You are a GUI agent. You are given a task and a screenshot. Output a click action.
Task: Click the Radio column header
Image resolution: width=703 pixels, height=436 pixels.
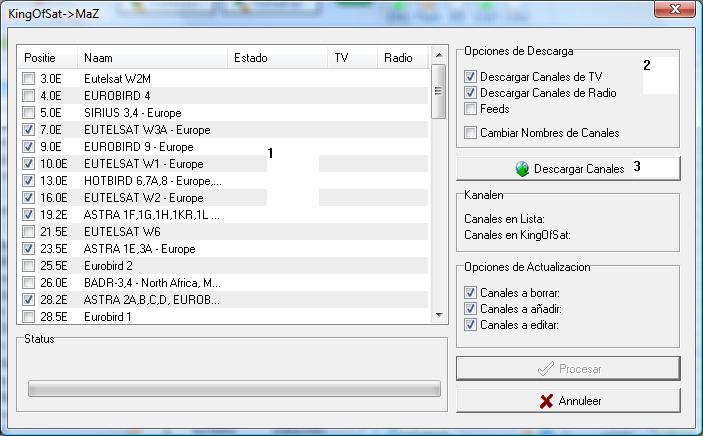click(x=403, y=58)
